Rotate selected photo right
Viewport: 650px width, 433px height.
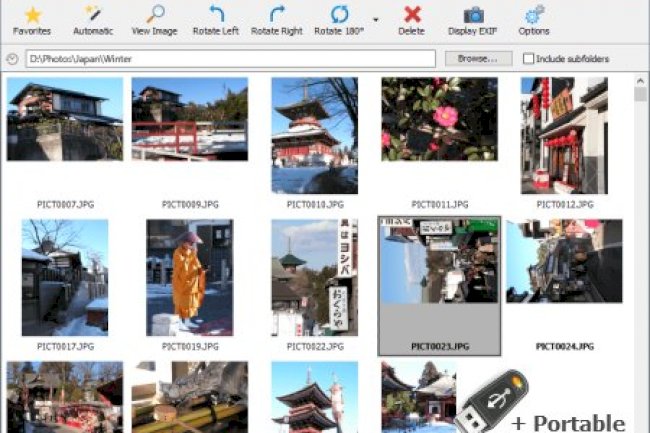point(276,15)
